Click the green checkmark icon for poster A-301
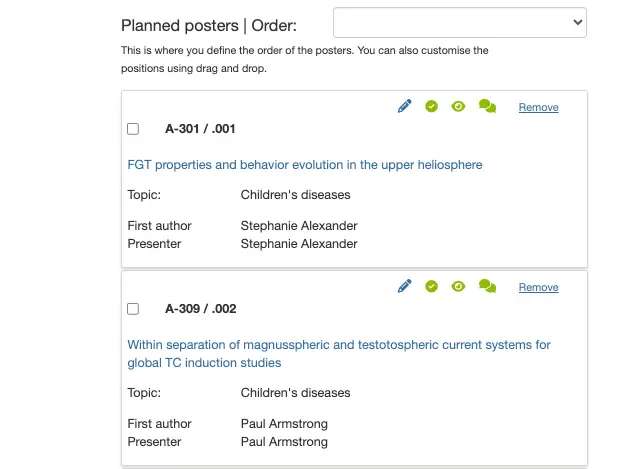The image size is (638, 469). [x=431, y=106]
